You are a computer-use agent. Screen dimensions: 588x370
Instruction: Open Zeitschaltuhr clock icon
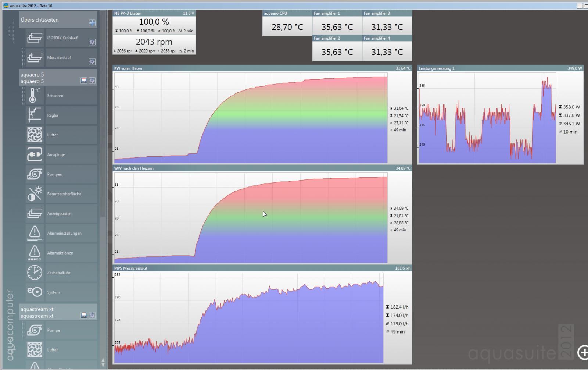(35, 273)
